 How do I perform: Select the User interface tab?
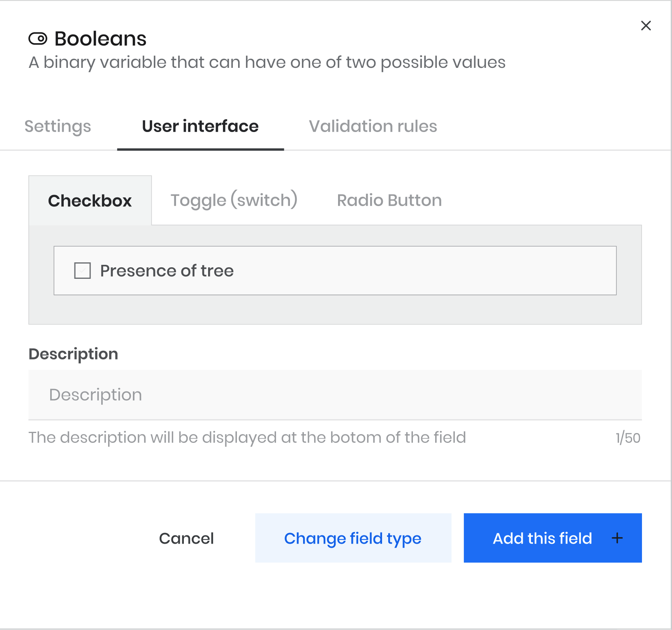[x=200, y=127]
